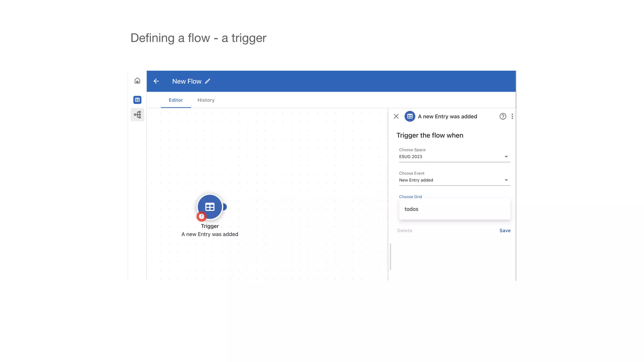
Task: Expand the Choose Space dropdown
Action: (454, 156)
